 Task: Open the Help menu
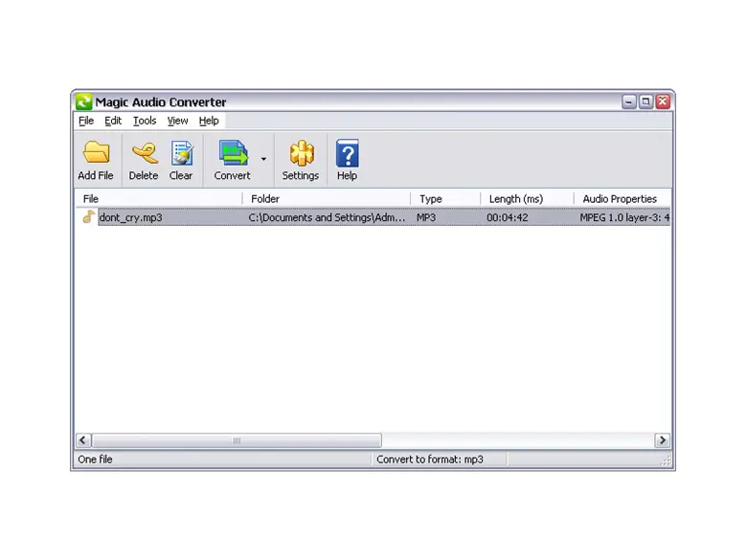click(209, 121)
